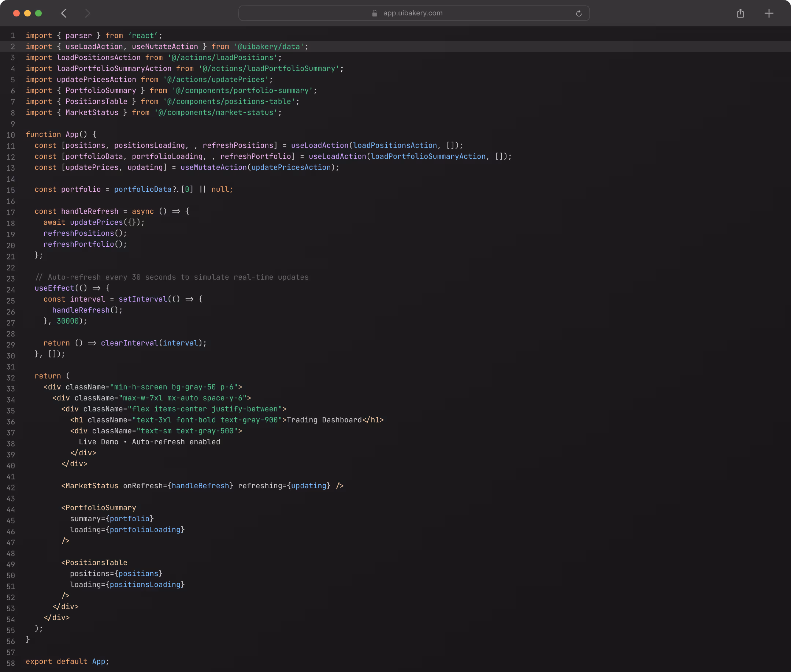Click the browser back arrow
The height and width of the screenshot is (672, 791).
coord(64,13)
